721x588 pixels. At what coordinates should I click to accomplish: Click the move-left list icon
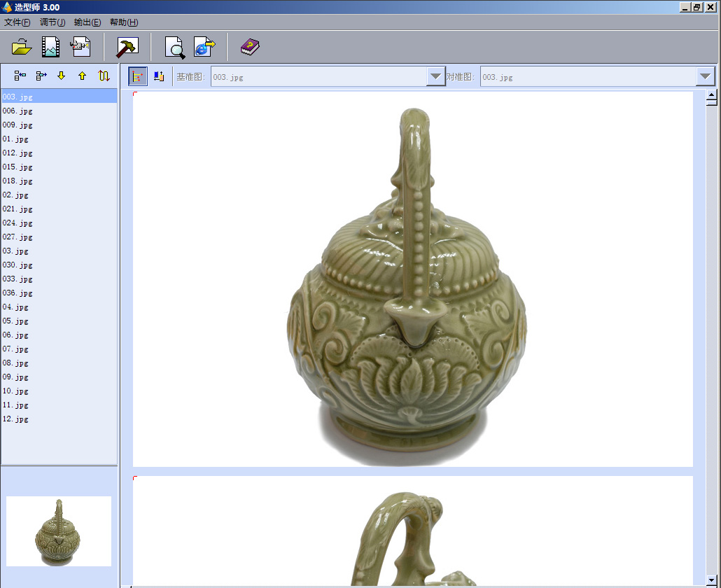20,76
